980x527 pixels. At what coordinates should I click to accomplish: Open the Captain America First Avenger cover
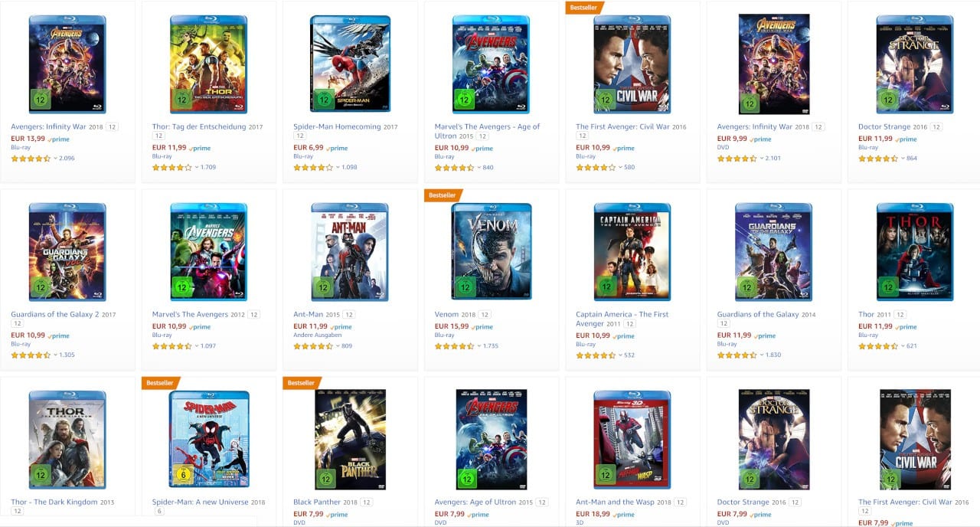pos(632,252)
